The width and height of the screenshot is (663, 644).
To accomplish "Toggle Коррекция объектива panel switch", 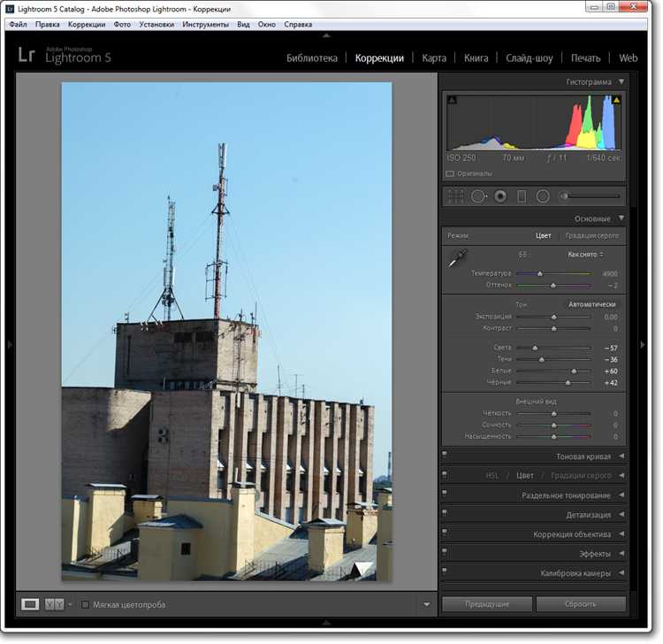I will (445, 533).
